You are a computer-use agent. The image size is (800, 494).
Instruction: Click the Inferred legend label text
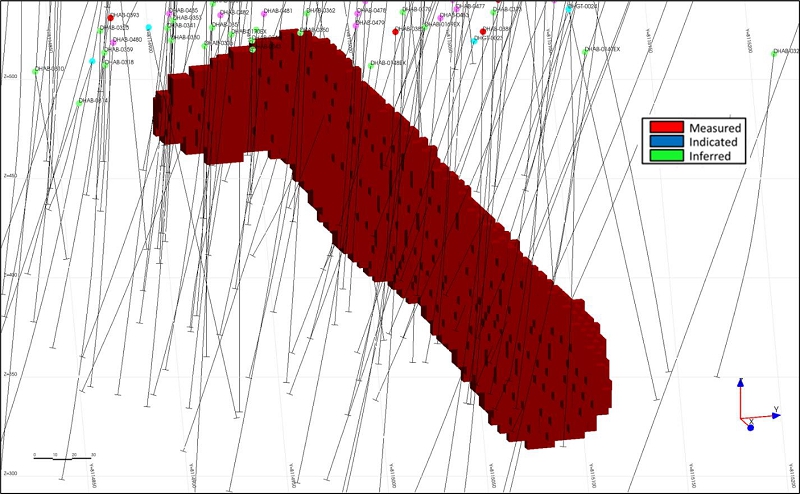pos(710,156)
